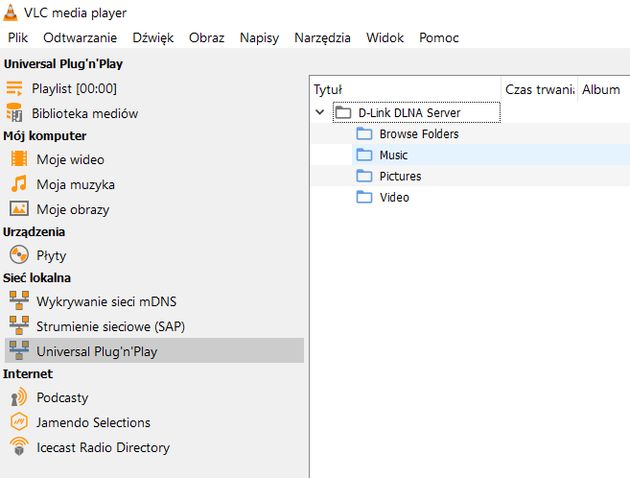Click the Strumienie sieciowe (SAP) network icon
Screen dimensions: 630x478
[x=19, y=325]
